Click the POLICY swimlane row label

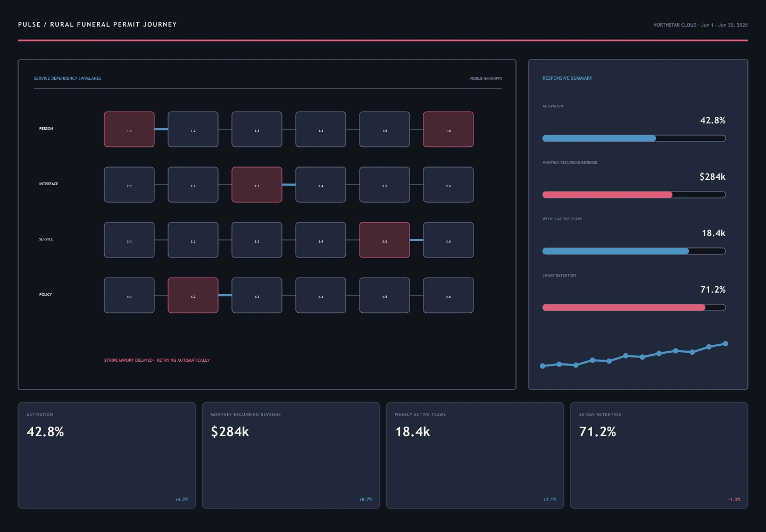(46, 295)
